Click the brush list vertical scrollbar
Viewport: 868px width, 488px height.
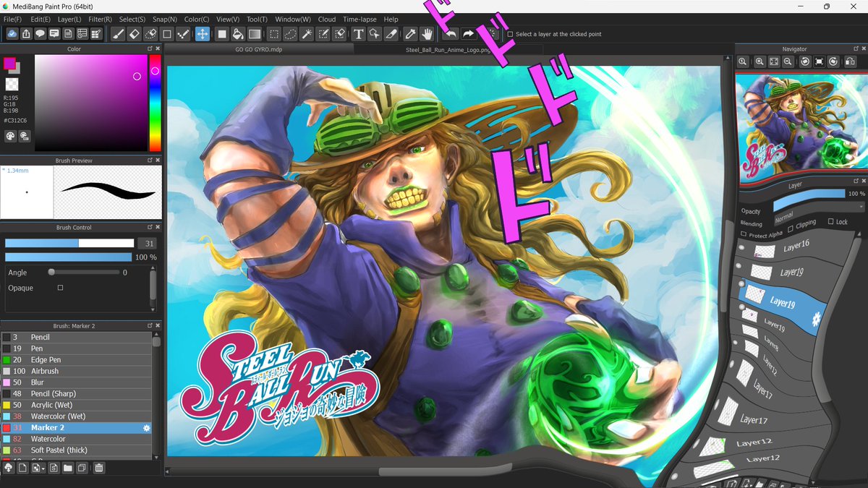pos(156,395)
